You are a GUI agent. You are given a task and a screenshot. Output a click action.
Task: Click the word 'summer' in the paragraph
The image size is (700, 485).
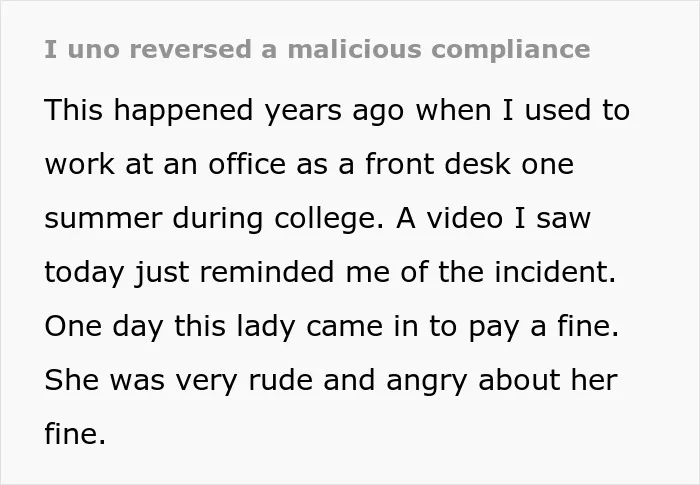coord(103,218)
